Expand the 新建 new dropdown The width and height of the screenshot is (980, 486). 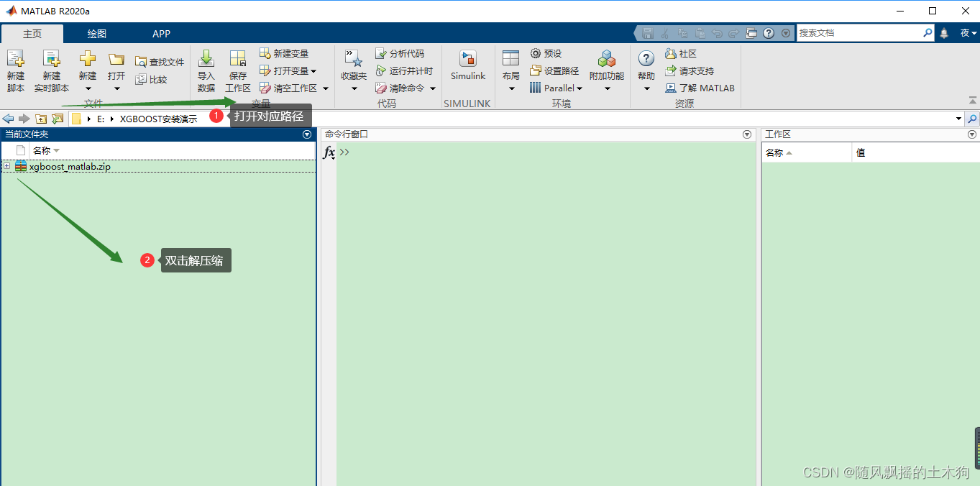coord(88,88)
